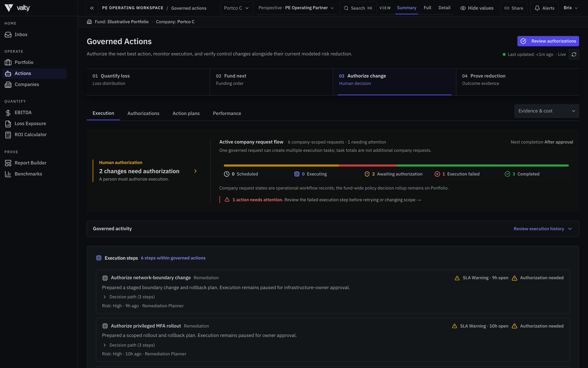The image size is (588, 368).
Task: Open the Authorize network-boundary change step
Action: (x=333, y=292)
